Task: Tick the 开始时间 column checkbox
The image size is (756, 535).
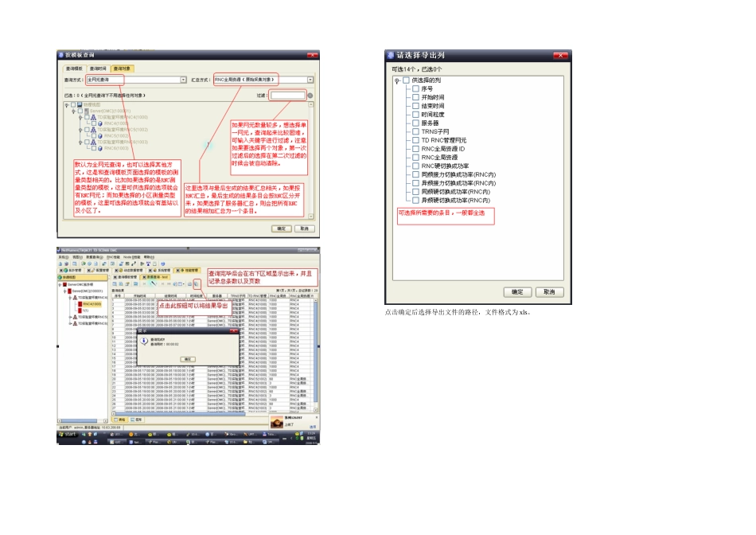Action: [415, 97]
